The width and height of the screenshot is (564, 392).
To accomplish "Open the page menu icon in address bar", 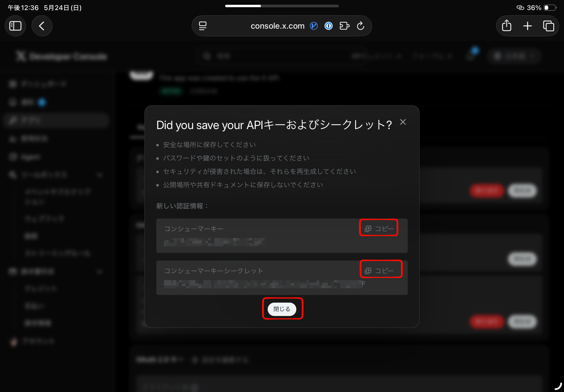I will click(x=203, y=26).
